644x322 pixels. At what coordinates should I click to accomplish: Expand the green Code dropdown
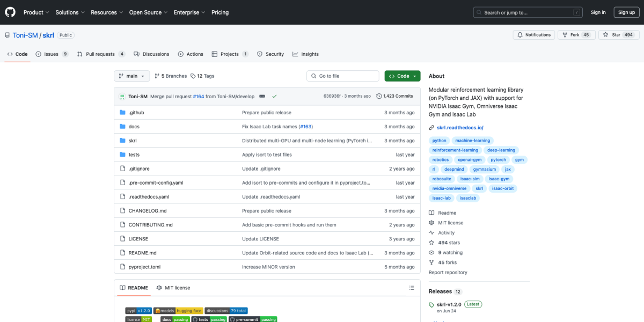(x=402, y=76)
